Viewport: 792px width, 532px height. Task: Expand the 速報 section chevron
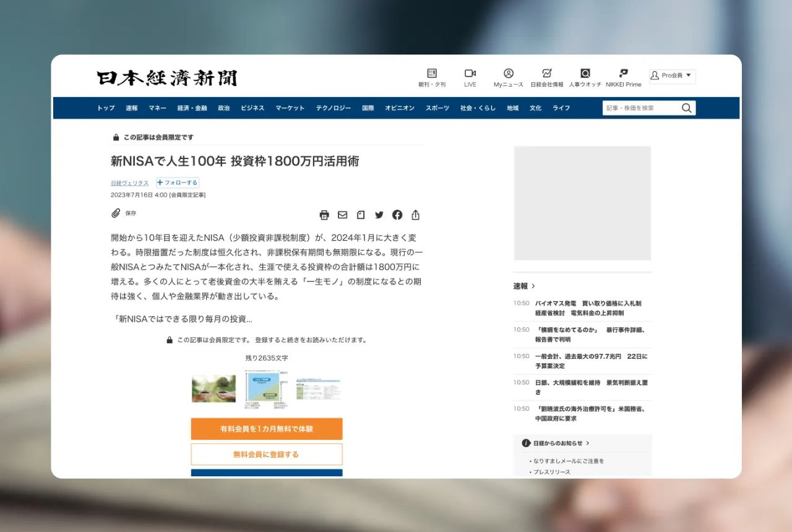point(533,286)
